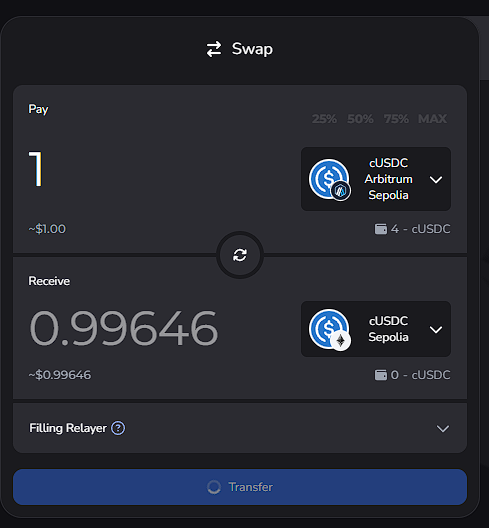Click the wallet icon beside 4 - cUSDC

[x=381, y=229]
